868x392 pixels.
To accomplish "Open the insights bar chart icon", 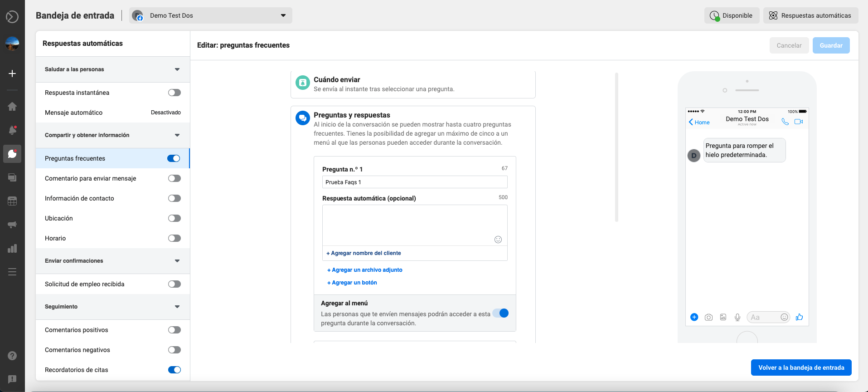I will tap(12, 248).
